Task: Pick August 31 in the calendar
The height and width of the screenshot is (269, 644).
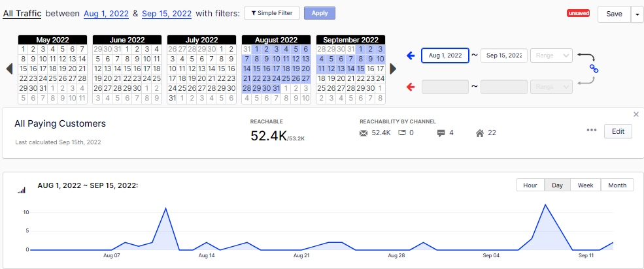Action: (277, 88)
